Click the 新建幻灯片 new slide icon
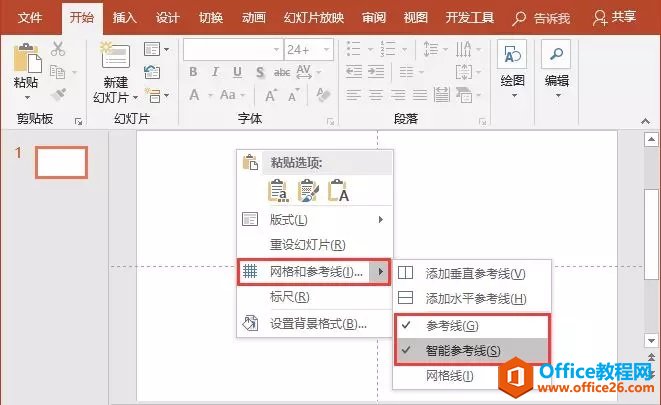The image size is (661, 405). coord(115,60)
